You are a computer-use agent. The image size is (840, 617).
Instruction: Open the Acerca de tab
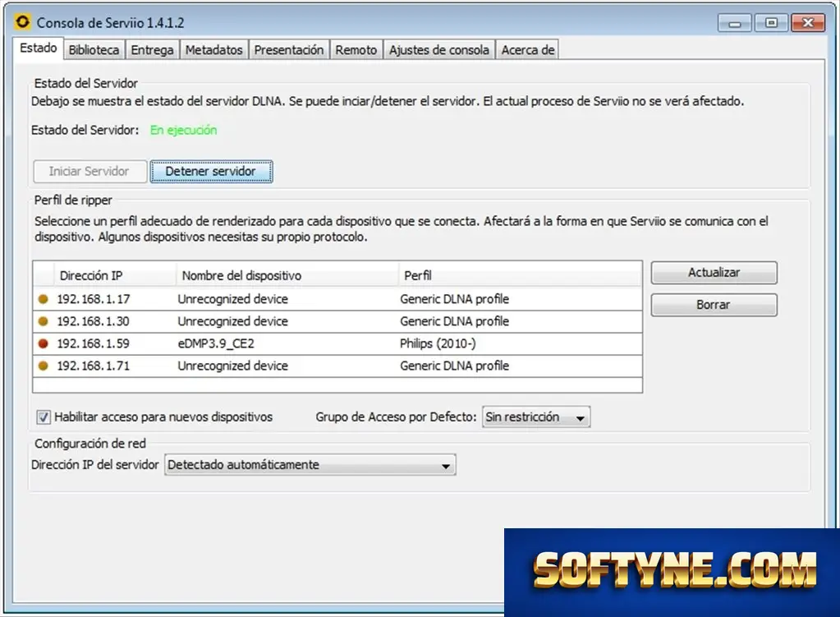coord(528,50)
